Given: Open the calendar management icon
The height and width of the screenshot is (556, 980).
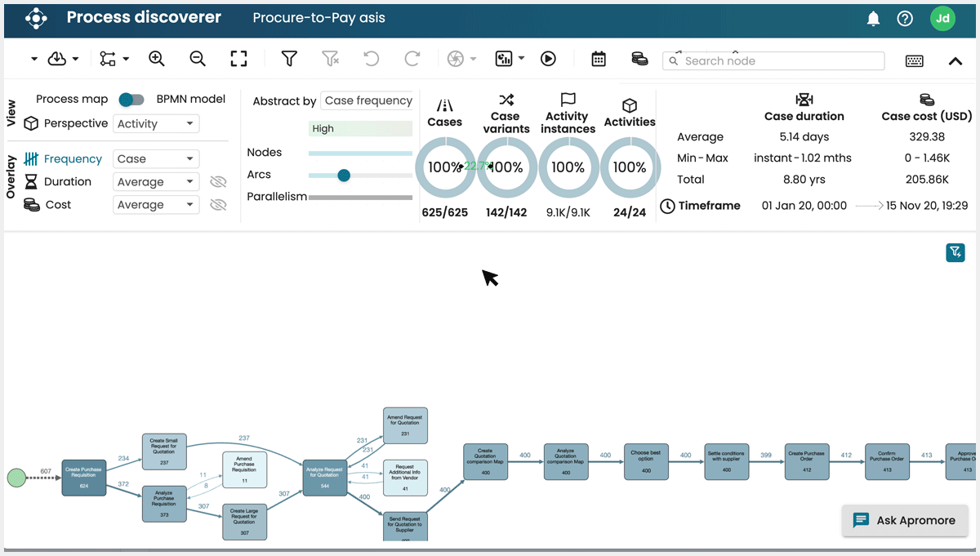Looking at the screenshot, I should [599, 58].
